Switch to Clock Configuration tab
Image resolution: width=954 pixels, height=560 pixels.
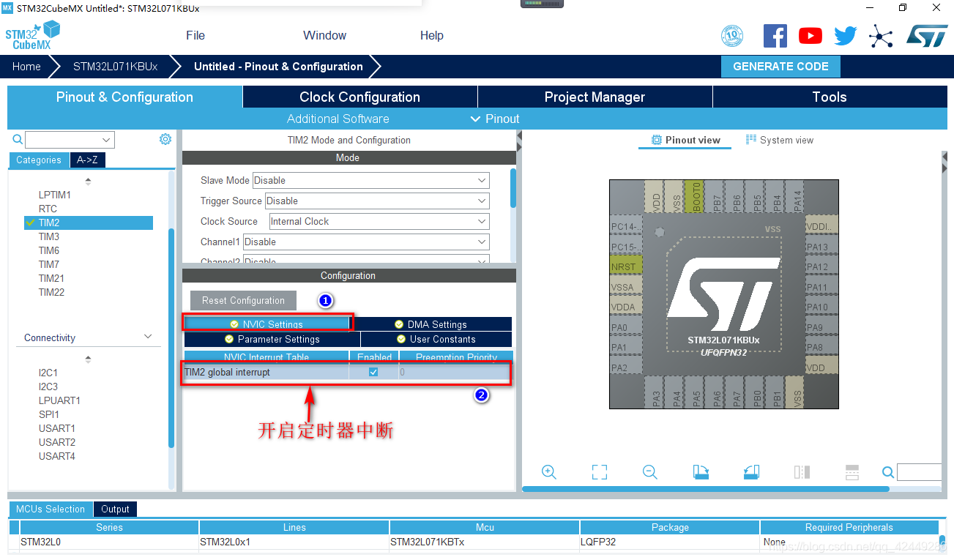pos(359,97)
